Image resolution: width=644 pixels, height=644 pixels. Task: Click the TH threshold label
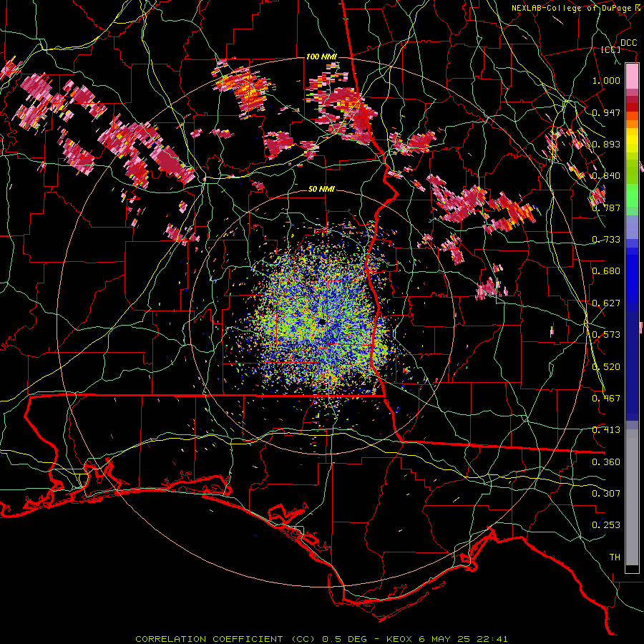click(x=615, y=557)
